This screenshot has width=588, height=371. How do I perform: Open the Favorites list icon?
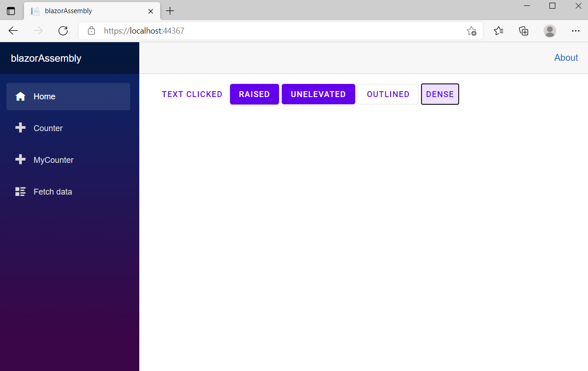coord(499,31)
